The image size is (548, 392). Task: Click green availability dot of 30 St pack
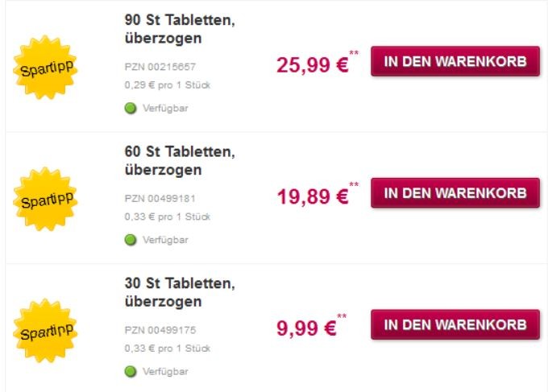point(131,371)
